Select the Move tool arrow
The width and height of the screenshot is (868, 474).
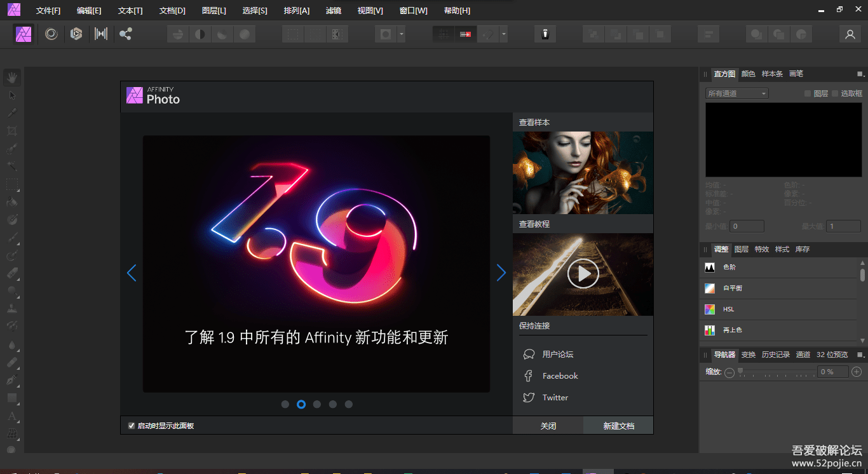[12, 95]
